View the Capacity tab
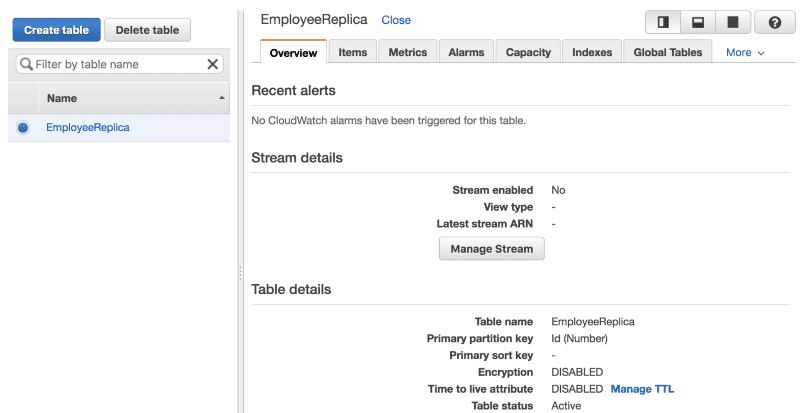The height and width of the screenshot is (413, 800). (528, 52)
